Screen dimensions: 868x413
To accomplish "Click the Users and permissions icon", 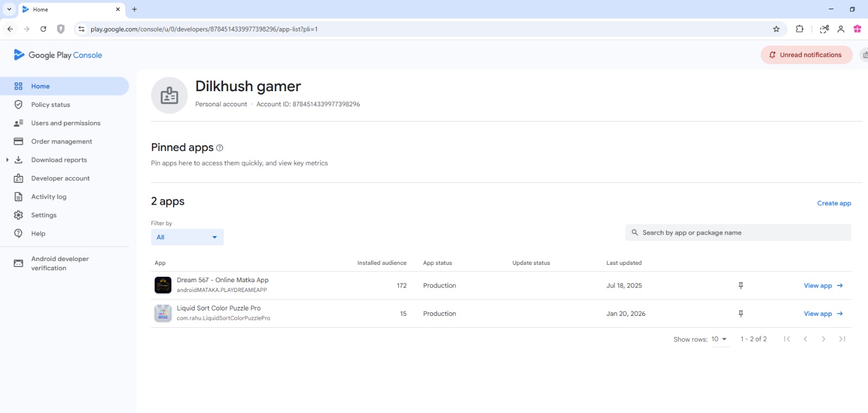I will [18, 123].
